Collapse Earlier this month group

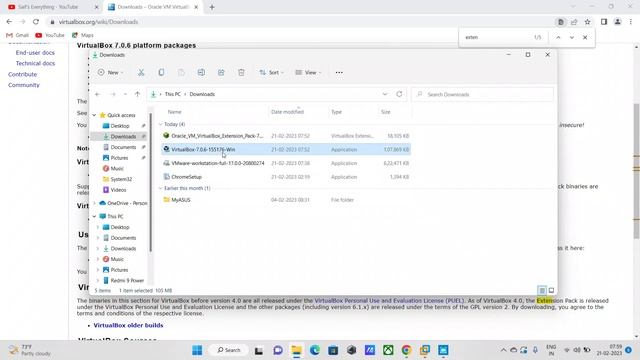coord(160,188)
